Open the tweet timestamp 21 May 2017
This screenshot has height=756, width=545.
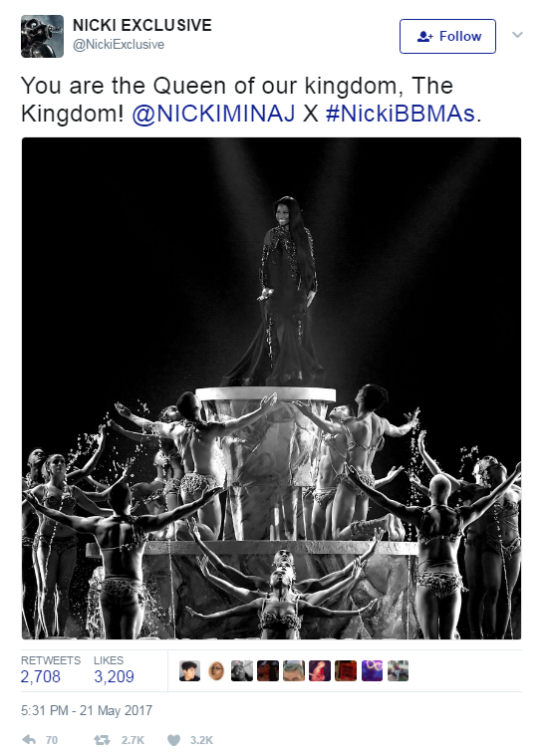(x=87, y=710)
